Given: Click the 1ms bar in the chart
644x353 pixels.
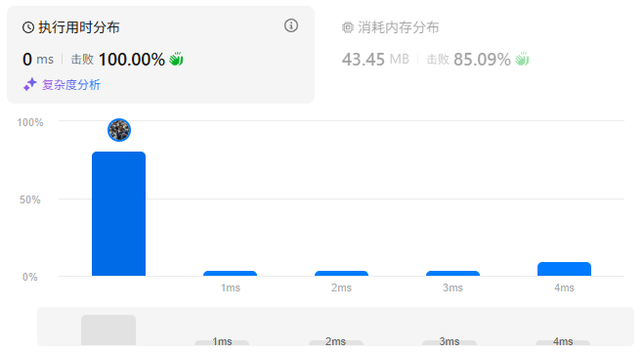Looking at the screenshot, I should 230,273.
